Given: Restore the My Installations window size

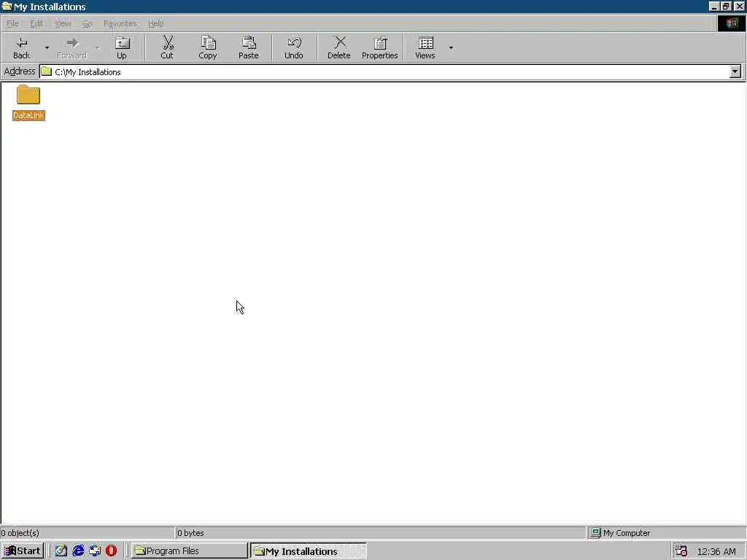Looking at the screenshot, I should click(726, 6).
